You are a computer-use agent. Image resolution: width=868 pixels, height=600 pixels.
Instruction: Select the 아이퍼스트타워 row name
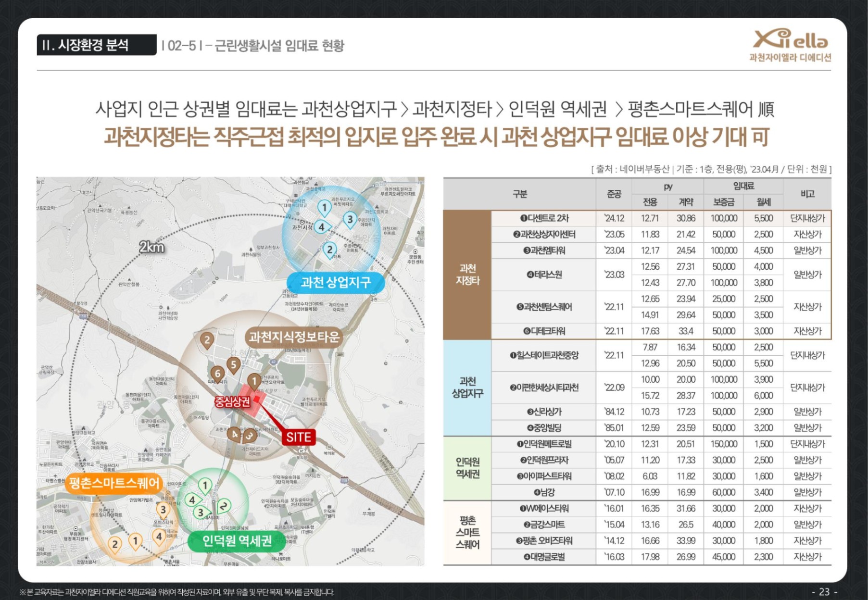(544, 476)
